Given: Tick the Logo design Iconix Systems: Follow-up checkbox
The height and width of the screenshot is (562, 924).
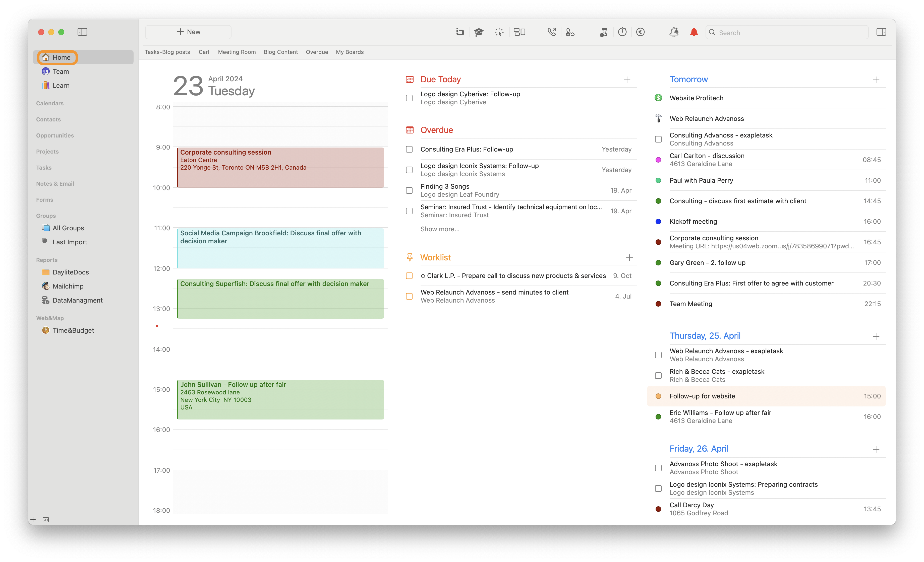Looking at the screenshot, I should pyautogui.click(x=410, y=170).
